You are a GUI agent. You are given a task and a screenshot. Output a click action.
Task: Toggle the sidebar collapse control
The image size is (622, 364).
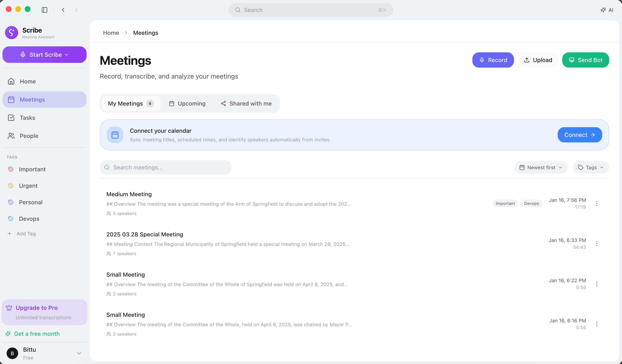45,10
